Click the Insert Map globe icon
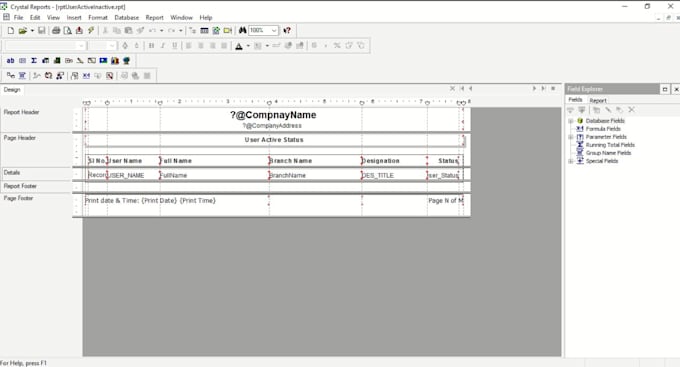The image size is (680, 367). coord(126,61)
